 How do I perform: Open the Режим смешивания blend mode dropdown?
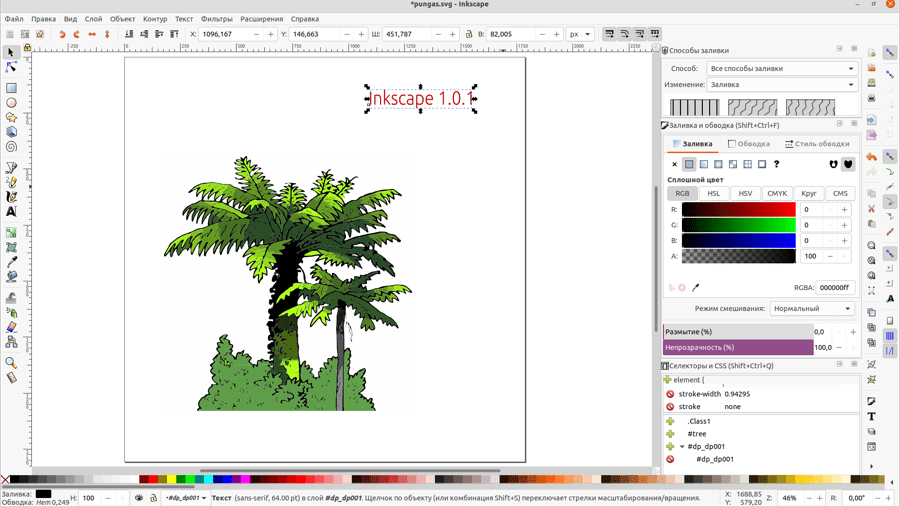point(812,309)
